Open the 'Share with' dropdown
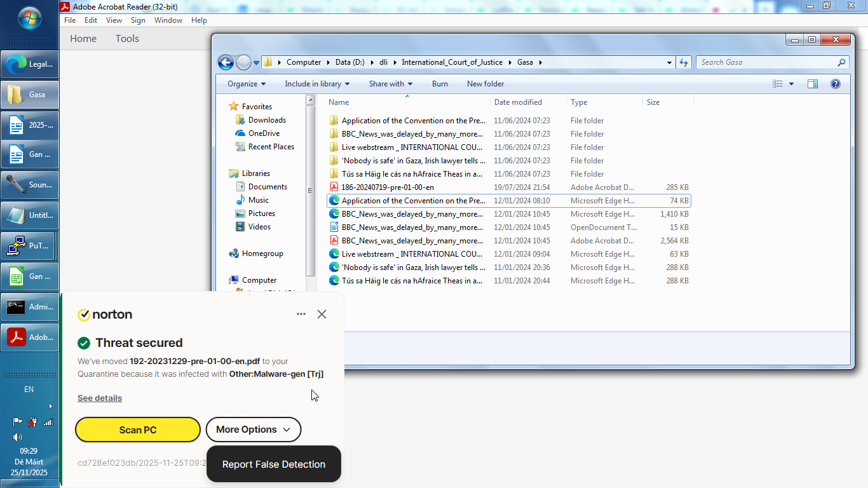This screenshot has width=868, height=488. click(x=391, y=84)
